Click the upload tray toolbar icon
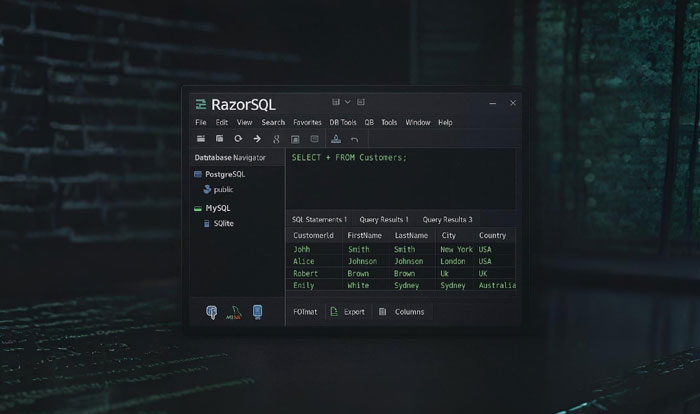This screenshot has height=414, width=700. click(x=336, y=139)
